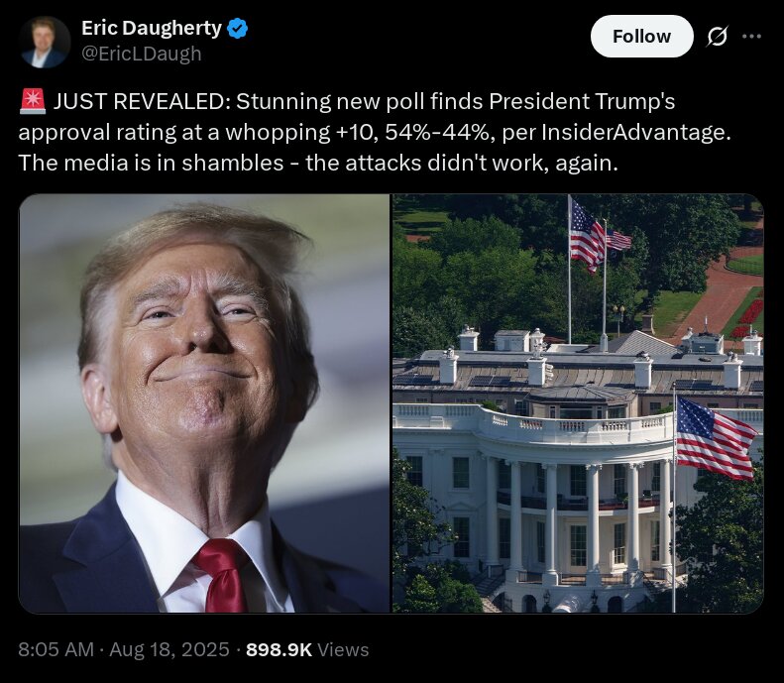784x683 pixels.
Task: Click the red siren emoji
Action: point(33,101)
